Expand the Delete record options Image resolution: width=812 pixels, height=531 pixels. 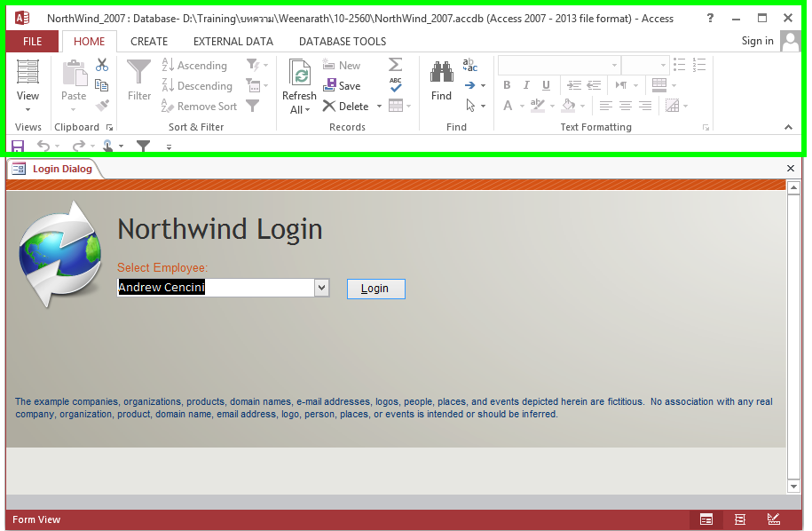click(x=379, y=106)
